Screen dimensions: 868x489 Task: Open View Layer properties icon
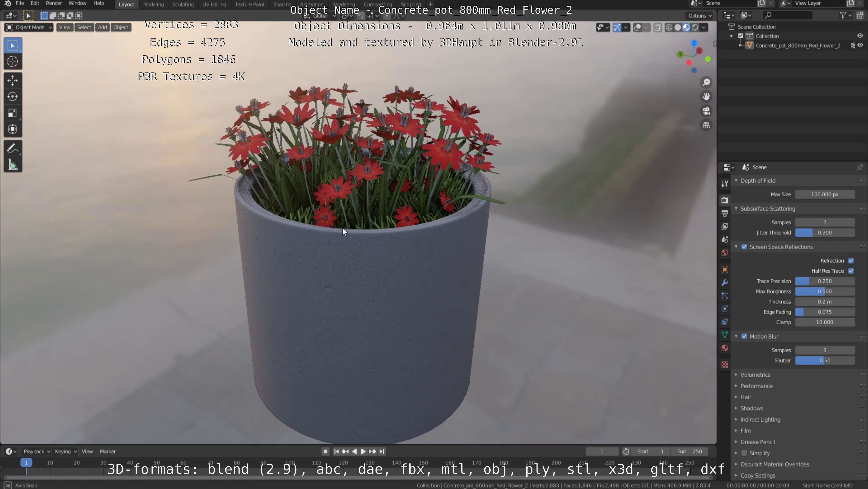[725, 227]
